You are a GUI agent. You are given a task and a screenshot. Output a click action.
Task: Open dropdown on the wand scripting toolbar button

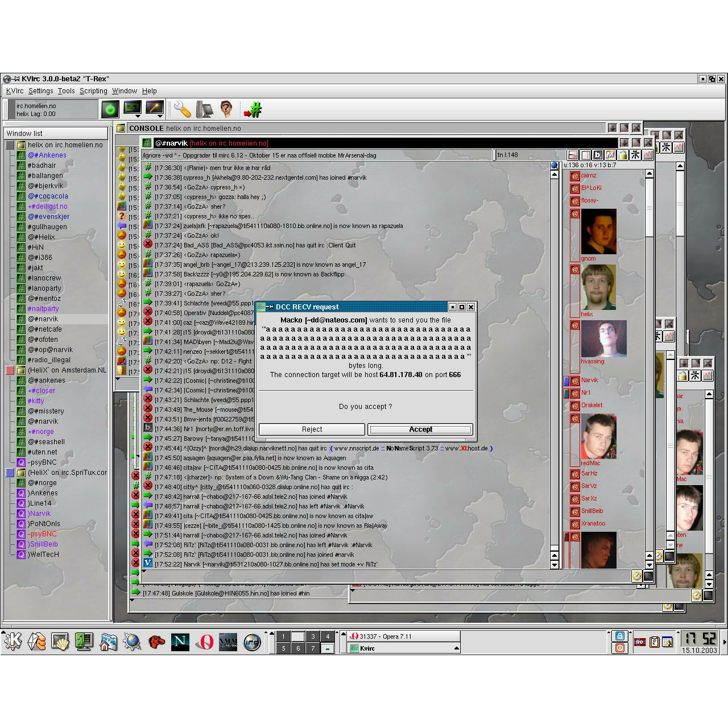tap(160, 116)
